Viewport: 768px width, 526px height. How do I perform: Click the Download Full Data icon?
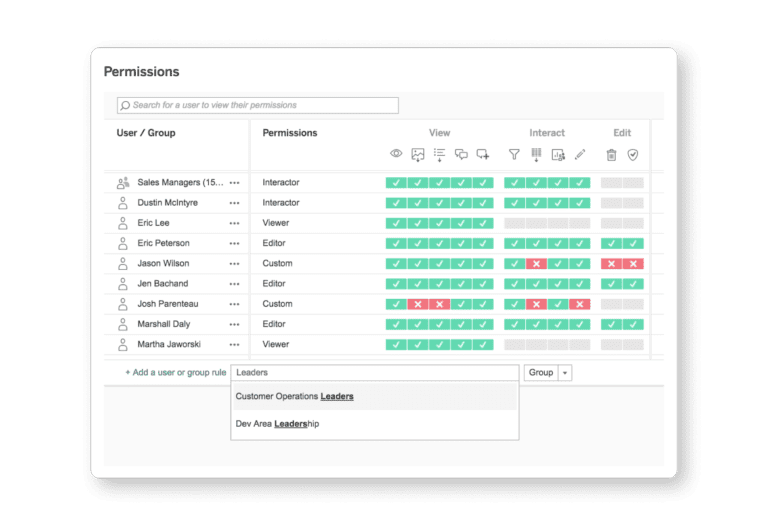click(x=536, y=155)
